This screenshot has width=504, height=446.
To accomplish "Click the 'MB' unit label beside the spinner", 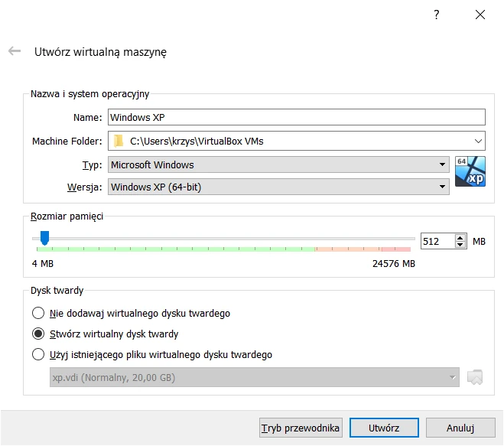I will tap(479, 241).
